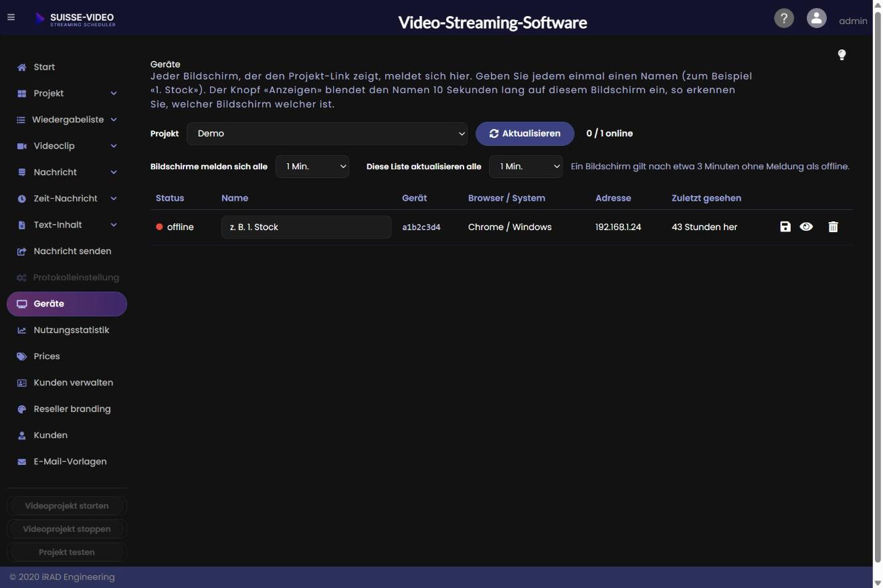Open Nachricht senden page
883x588 pixels.
pos(67,251)
